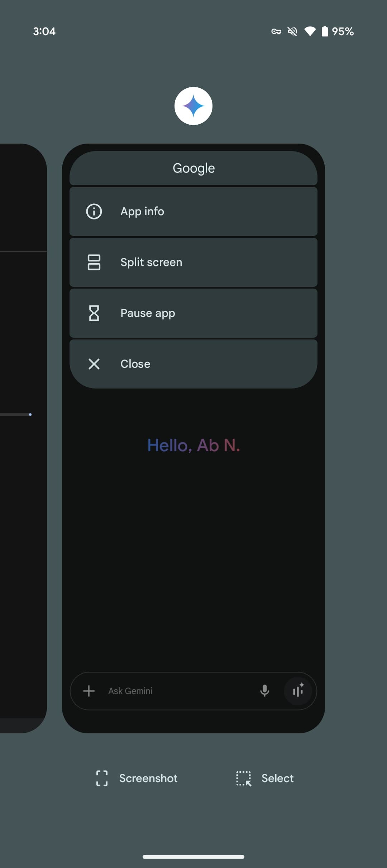The width and height of the screenshot is (387, 868).
Task: Tap the muted sound status icon
Action: coord(292,32)
